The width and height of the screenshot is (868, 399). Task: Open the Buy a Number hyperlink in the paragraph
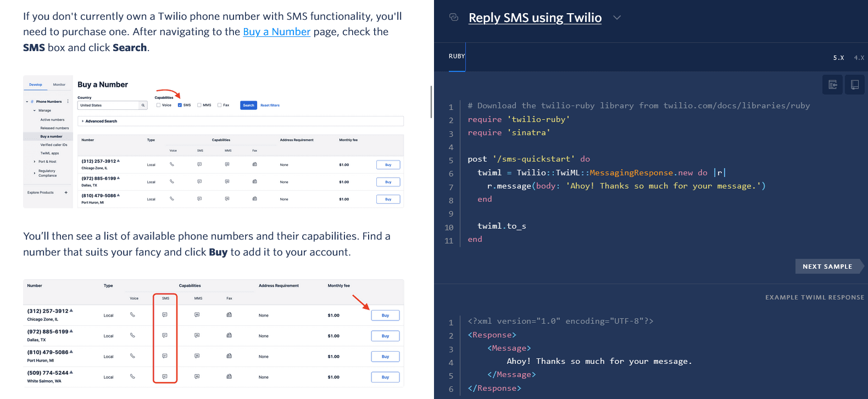(277, 32)
